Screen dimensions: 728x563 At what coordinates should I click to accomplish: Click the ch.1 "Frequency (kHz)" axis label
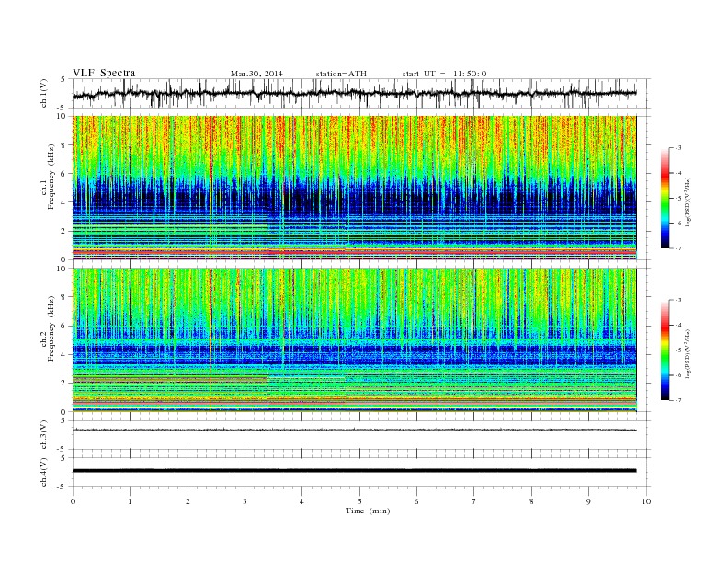51,177
